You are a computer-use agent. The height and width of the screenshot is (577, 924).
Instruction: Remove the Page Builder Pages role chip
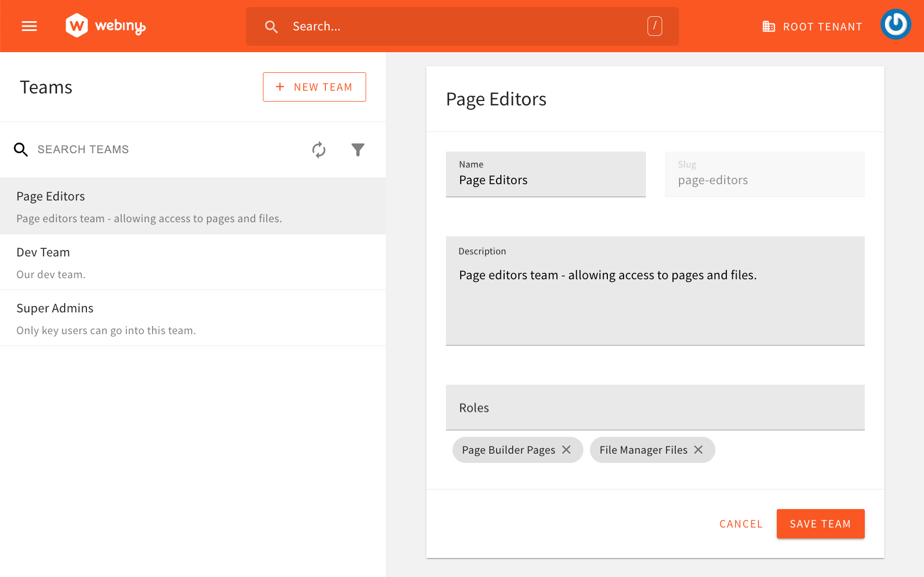[567, 450]
